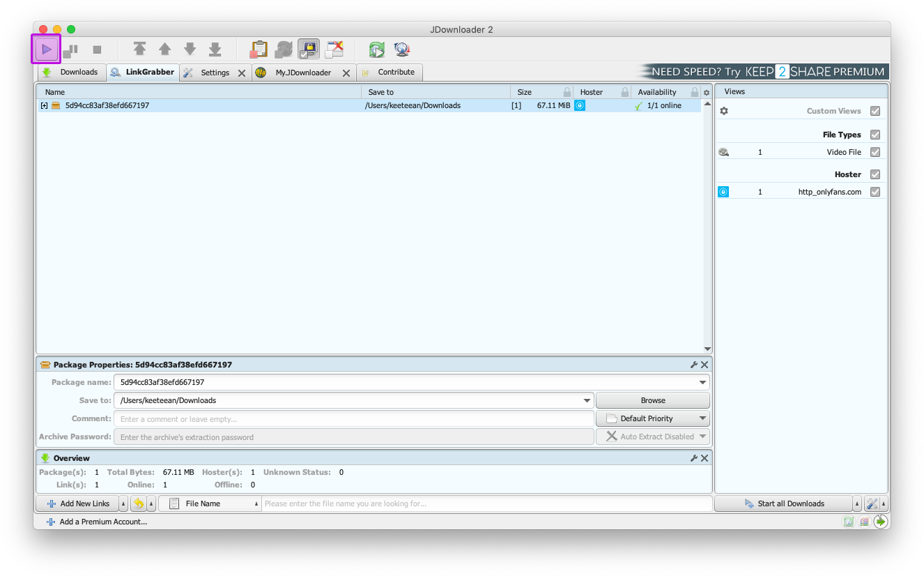
Task: Click the Add New Links button
Action: coord(77,503)
